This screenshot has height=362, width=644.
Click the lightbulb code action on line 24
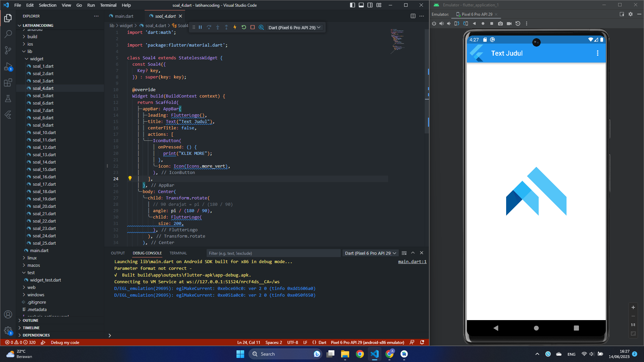[x=130, y=178]
